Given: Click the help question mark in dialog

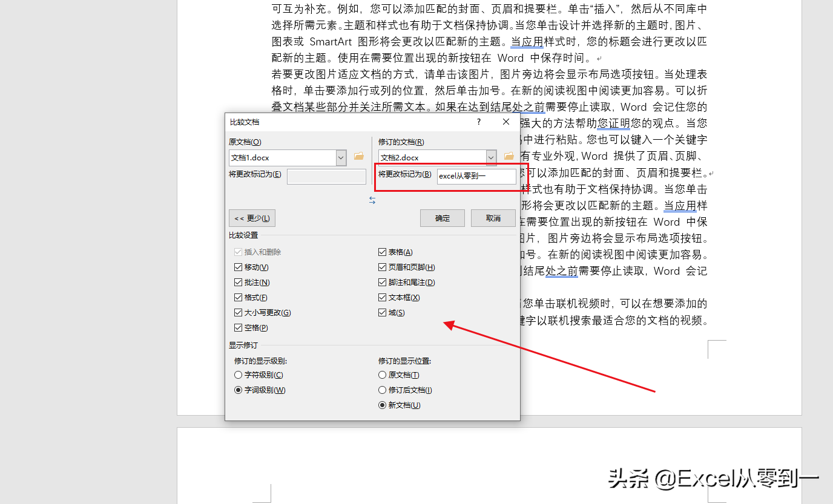Looking at the screenshot, I should point(479,122).
